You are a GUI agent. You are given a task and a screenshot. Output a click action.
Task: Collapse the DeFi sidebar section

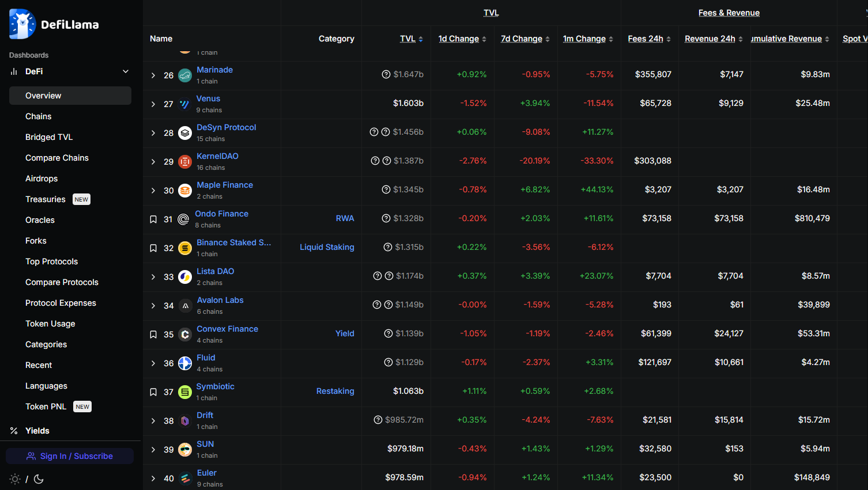click(x=126, y=71)
